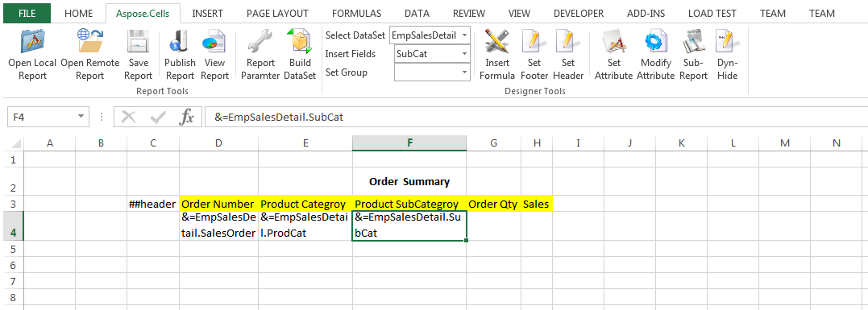Click the Publish Report icon
Viewport: 868px width, 310px height.
[180, 42]
